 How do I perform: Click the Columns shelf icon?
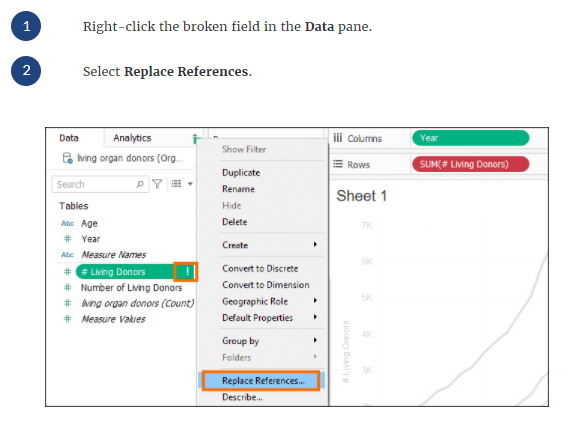coord(338,138)
